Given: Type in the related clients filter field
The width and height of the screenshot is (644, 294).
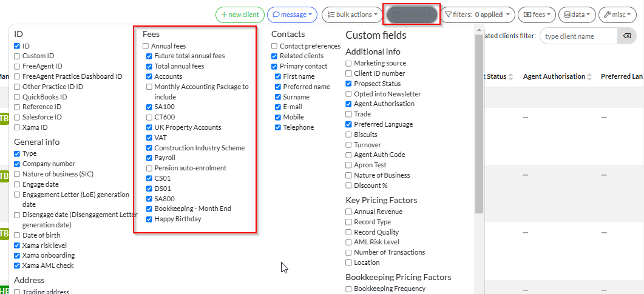Looking at the screenshot, I should point(578,37).
